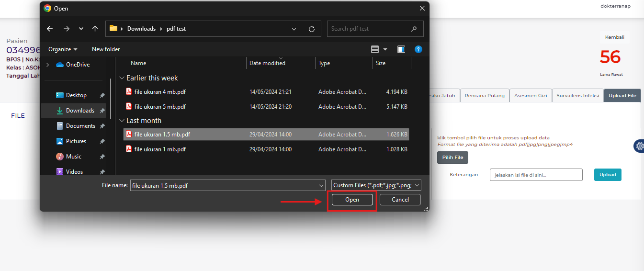Collapse the Last month group
The image size is (644, 271).
click(122, 121)
